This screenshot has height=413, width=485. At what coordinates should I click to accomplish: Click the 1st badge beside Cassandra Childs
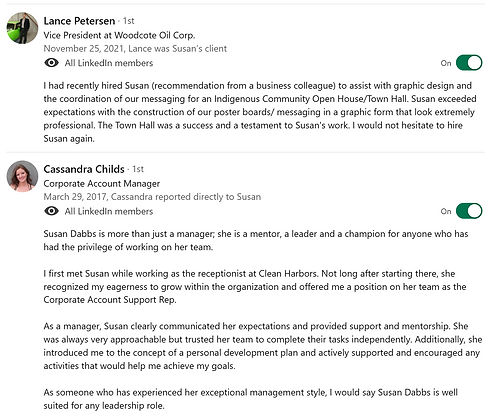click(x=138, y=169)
